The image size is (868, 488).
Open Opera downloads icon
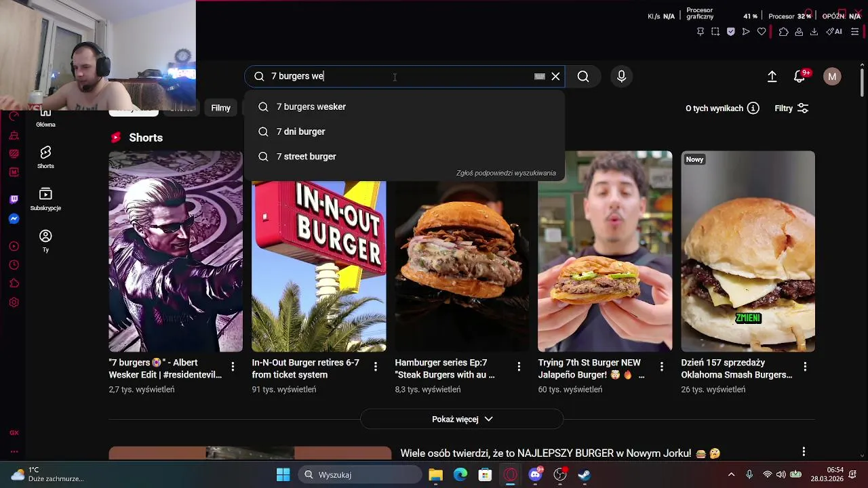[x=814, y=32]
